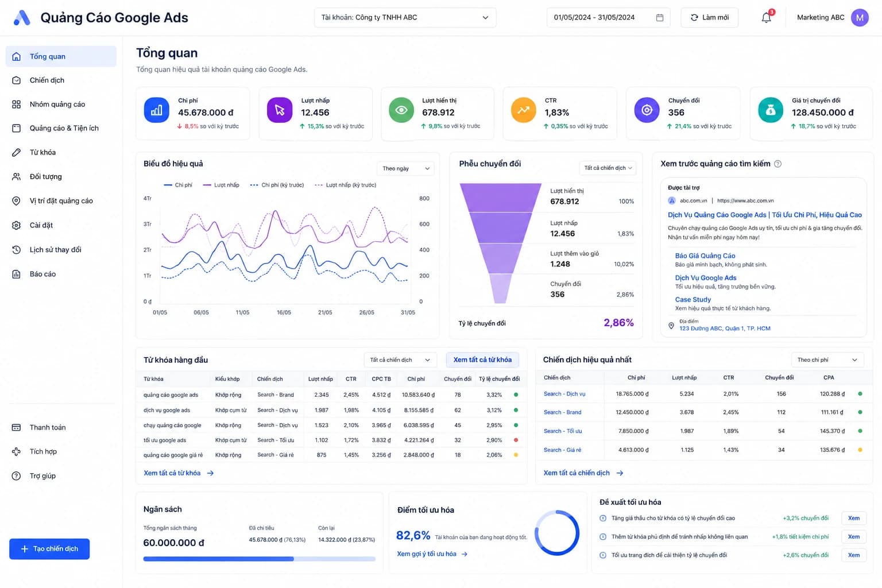Open the Xem tất cả chiến dịch link

[583, 473]
